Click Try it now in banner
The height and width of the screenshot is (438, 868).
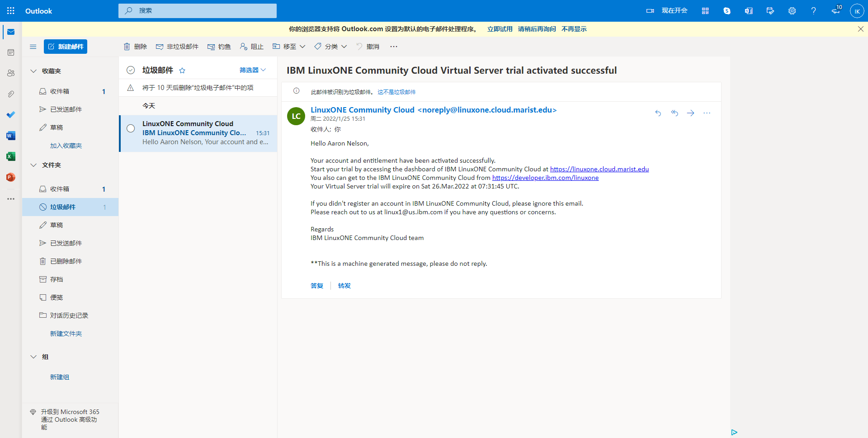click(500, 29)
